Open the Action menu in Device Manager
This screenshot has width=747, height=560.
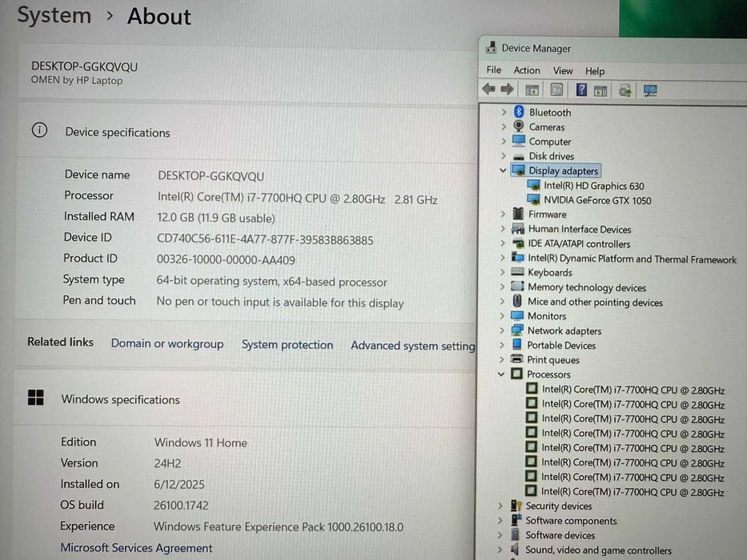click(x=527, y=70)
